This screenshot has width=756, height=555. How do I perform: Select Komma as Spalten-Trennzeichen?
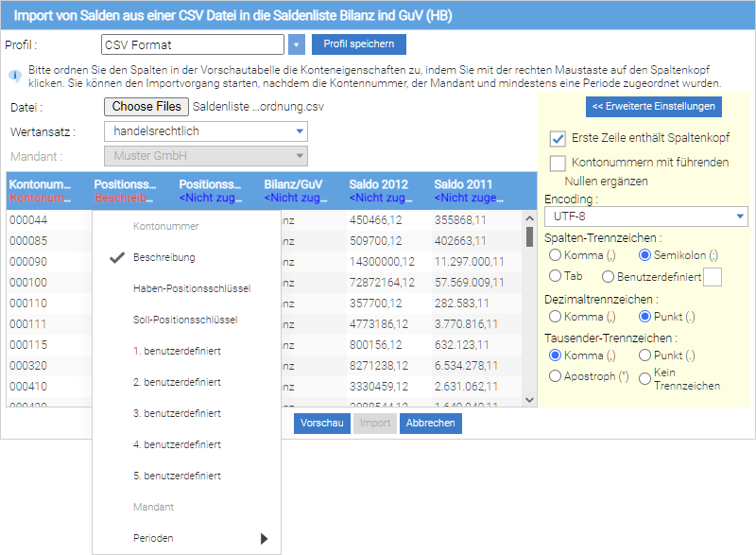555,255
